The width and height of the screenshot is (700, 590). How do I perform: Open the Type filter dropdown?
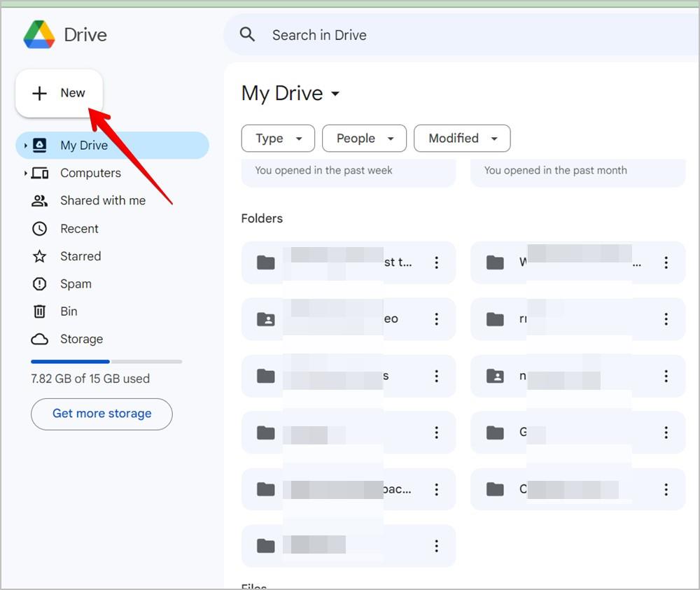pyautogui.click(x=278, y=139)
